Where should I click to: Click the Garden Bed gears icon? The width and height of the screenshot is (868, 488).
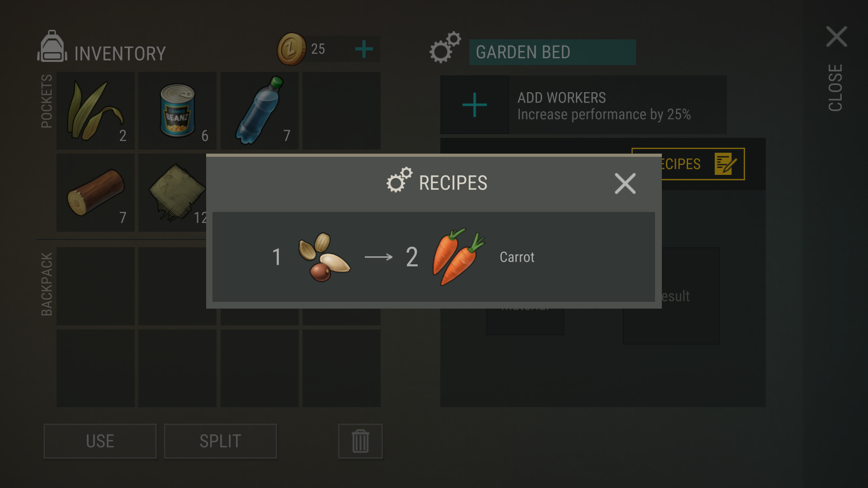coord(445,47)
